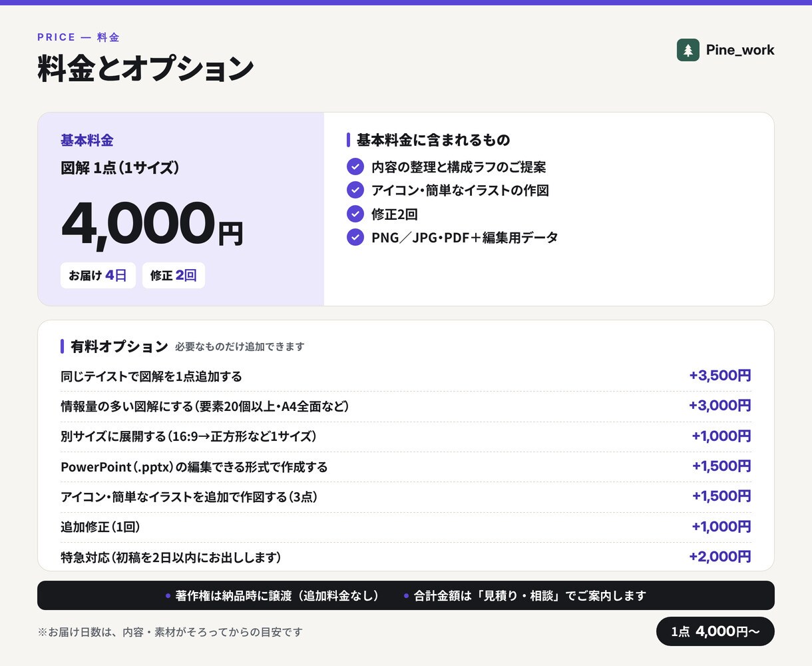Click the 有料オプション heading

(x=119, y=346)
